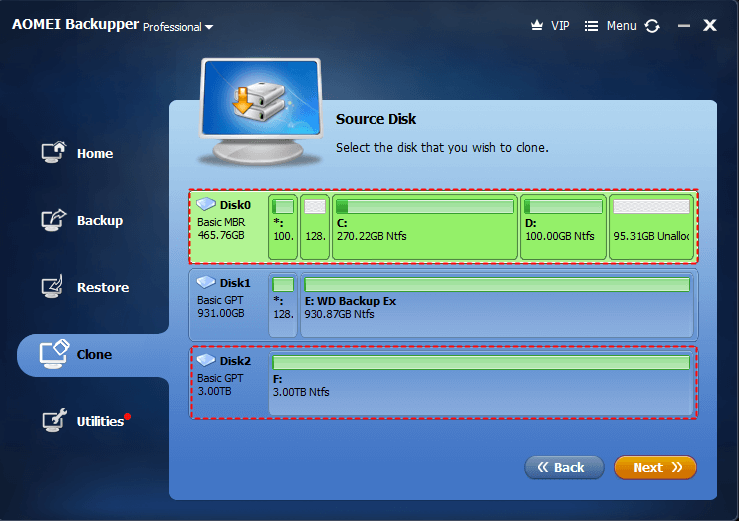Viewport: 739px width, 521px height.
Task: Go to the Home tab
Action: click(95, 154)
